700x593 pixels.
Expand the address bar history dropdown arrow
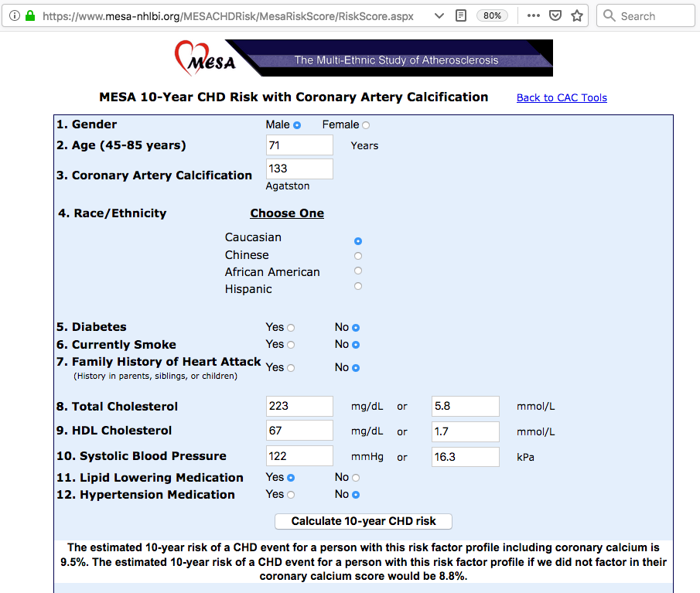439,15
